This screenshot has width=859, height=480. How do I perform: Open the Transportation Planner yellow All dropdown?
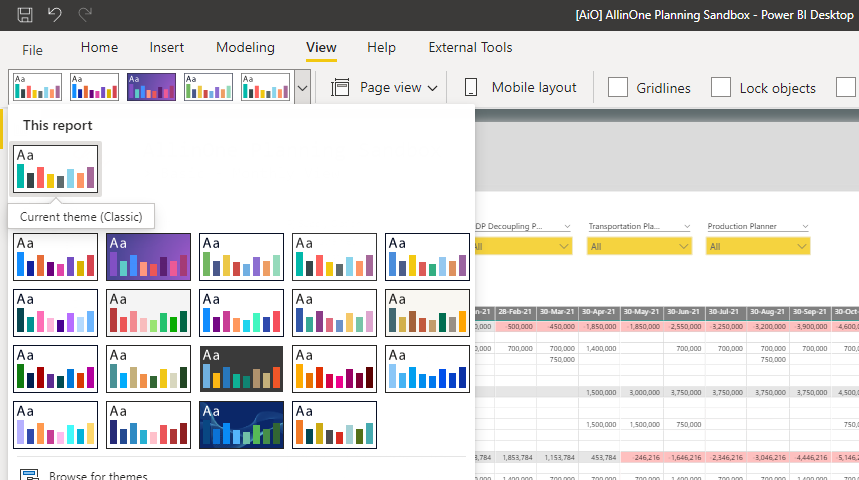point(639,247)
